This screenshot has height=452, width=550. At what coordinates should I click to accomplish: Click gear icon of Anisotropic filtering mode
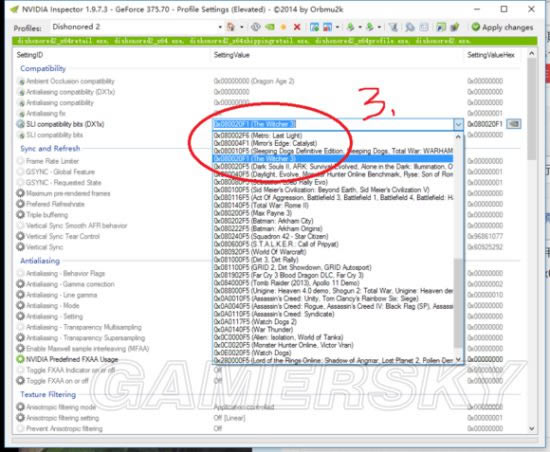[x=20, y=407]
